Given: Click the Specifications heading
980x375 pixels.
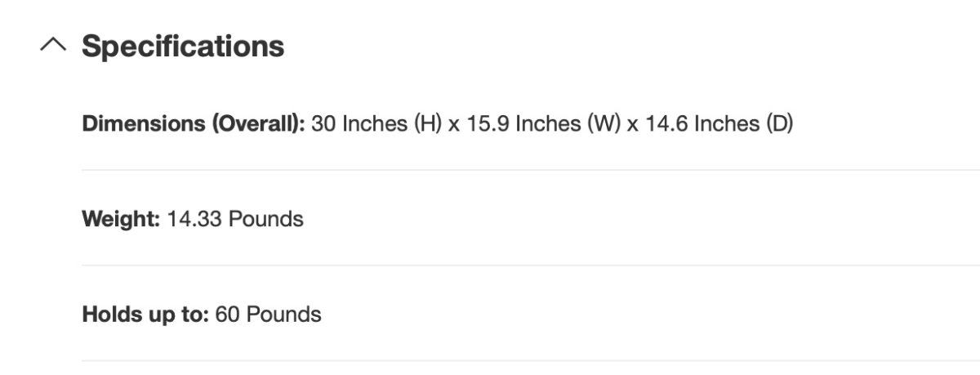Looking at the screenshot, I should [x=183, y=46].
